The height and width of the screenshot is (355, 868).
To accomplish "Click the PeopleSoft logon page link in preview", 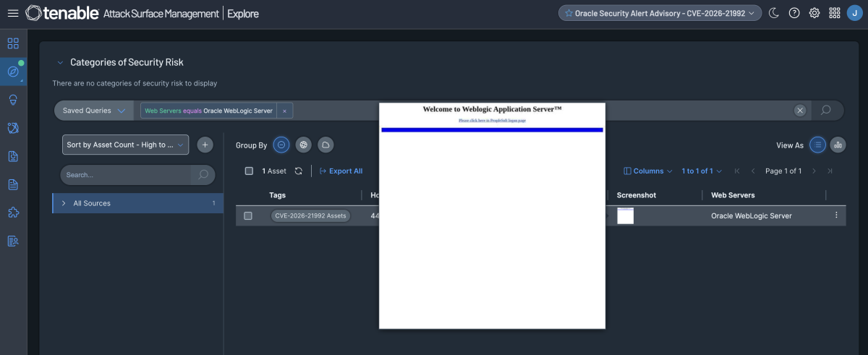I will tap(492, 120).
